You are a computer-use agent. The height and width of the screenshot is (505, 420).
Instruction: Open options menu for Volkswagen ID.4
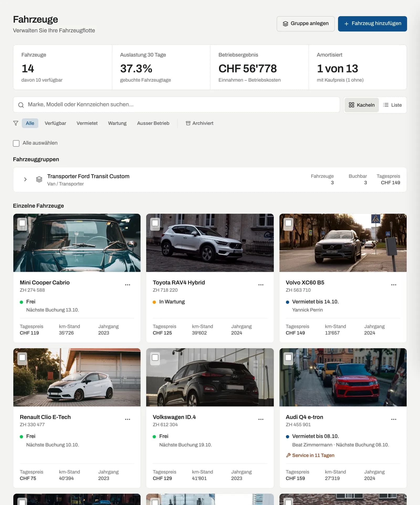[x=261, y=419]
